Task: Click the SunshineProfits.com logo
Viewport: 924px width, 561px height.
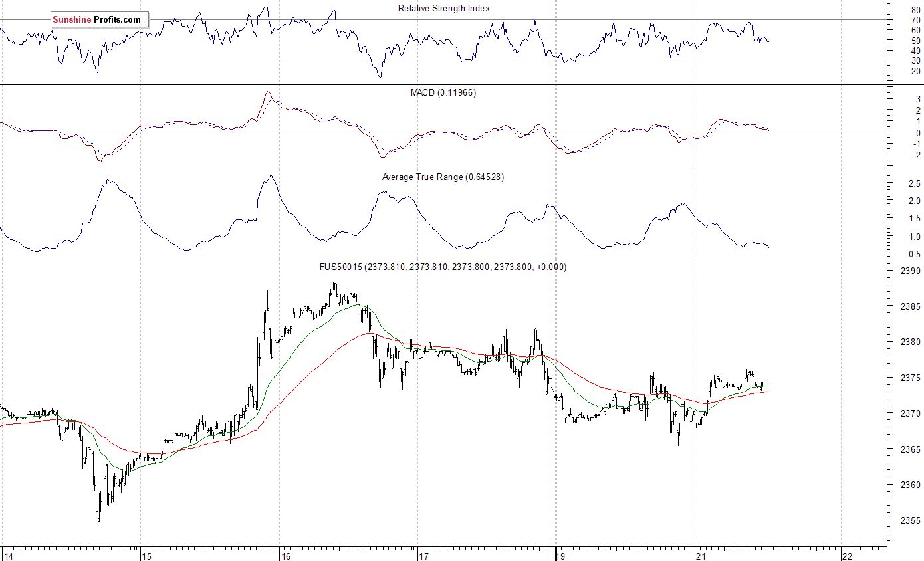Action: pyautogui.click(x=100, y=20)
